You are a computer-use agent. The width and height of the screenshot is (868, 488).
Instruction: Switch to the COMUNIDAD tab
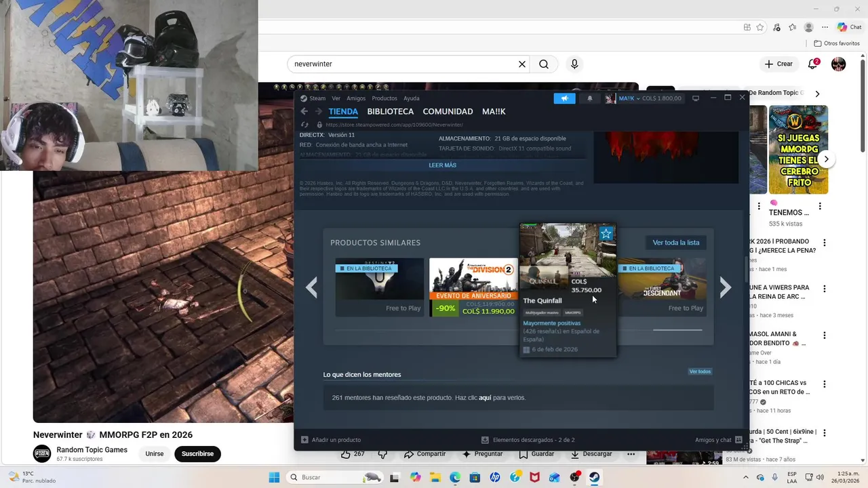coord(448,111)
